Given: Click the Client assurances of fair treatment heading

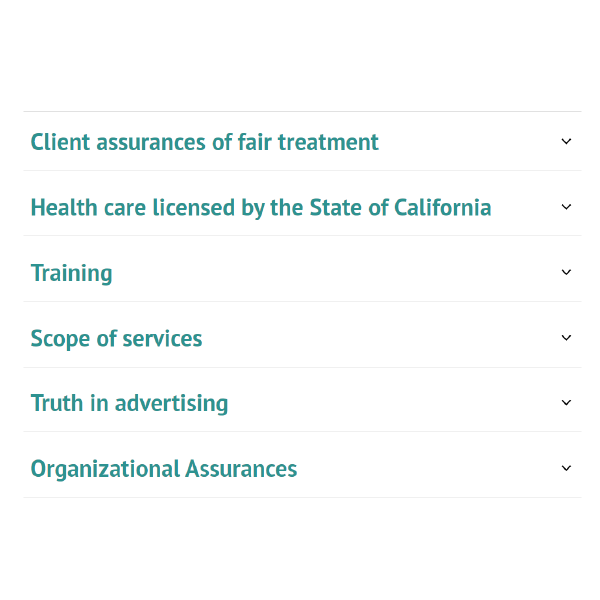Looking at the screenshot, I should coord(204,142).
